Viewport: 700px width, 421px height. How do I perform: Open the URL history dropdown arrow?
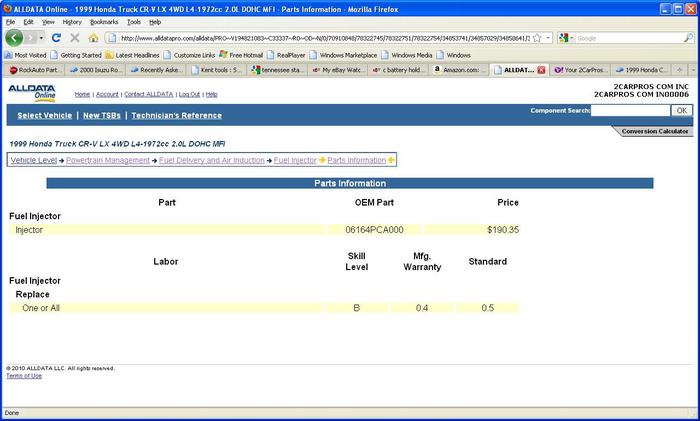[548, 38]
